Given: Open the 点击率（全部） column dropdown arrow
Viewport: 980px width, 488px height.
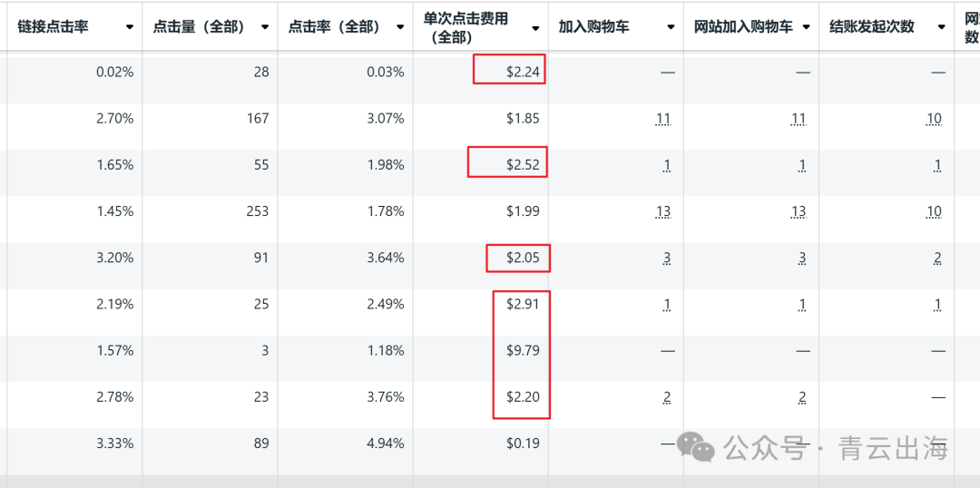Looking at the screenshot, I should click(400, 27).
